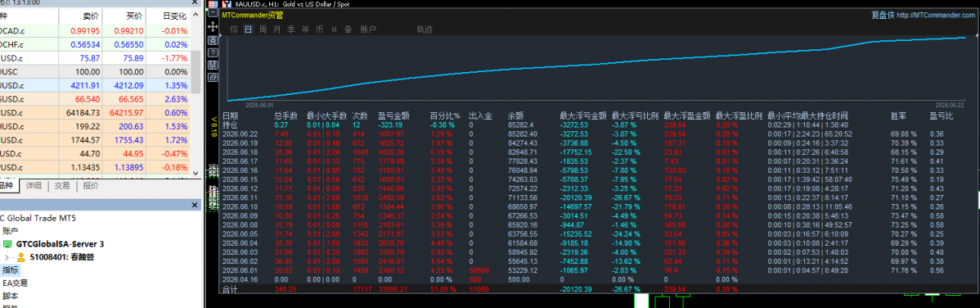
Task: Open the http://MTCommander.com link
Action: (936, 15)
